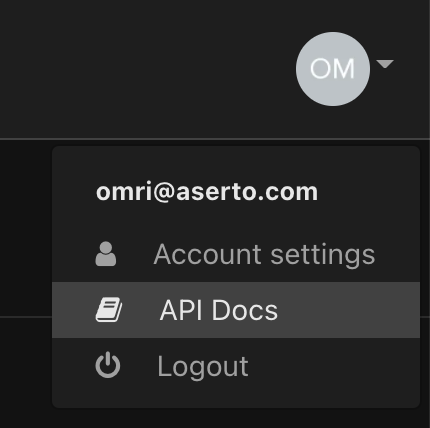Sign out using the power symbol

[x=108, y=365]
